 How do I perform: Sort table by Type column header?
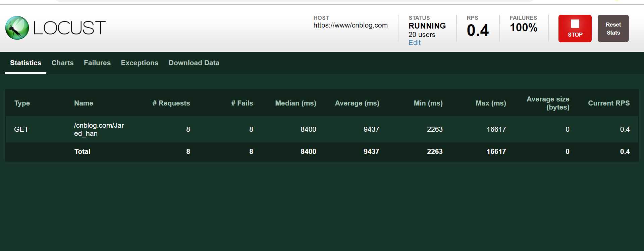click(22, 103)
